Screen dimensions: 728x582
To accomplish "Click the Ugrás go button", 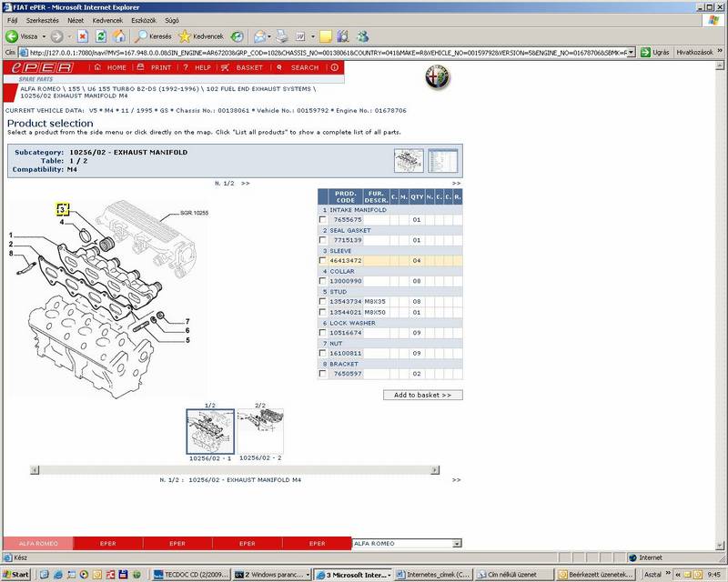I will 654,53.
